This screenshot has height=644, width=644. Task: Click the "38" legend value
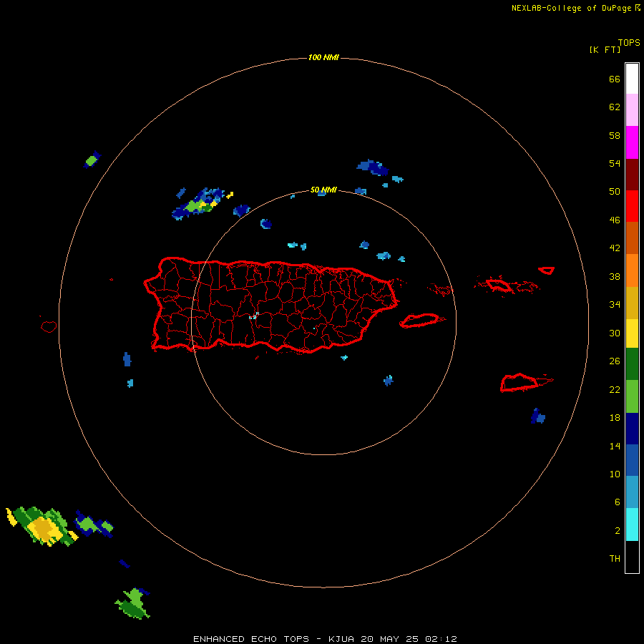tap(615, 277)
